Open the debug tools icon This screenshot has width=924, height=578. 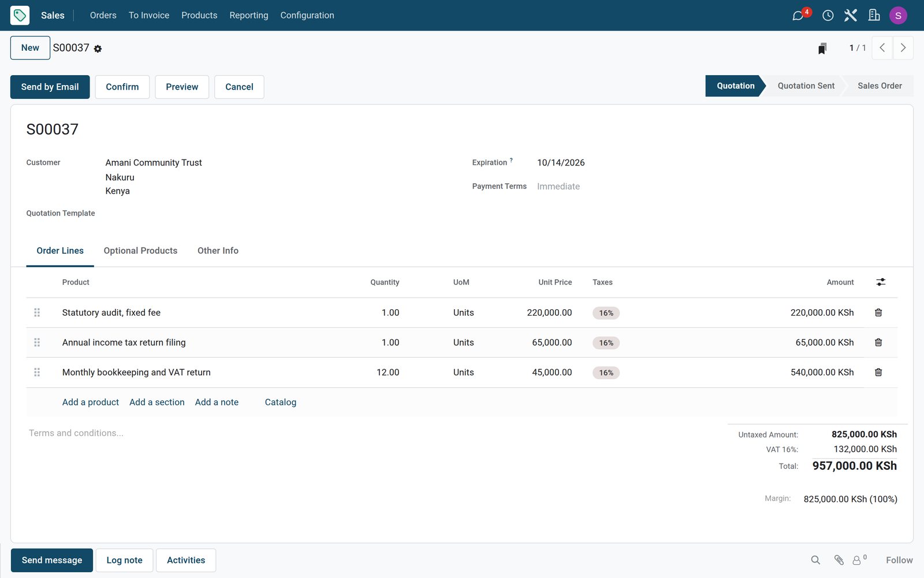(x=850, y=16)
